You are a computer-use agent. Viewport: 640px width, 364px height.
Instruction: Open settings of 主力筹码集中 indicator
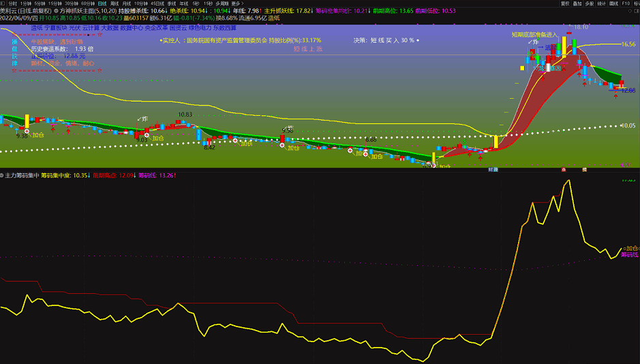(2, 175)
